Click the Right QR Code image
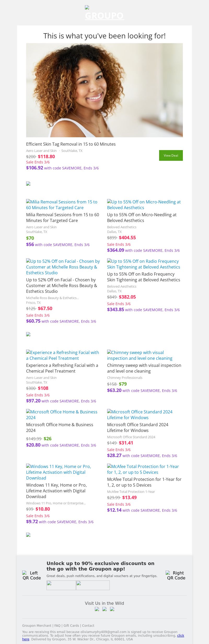Image resolution: width=209 pixels, height=644 pixels. [176, 575]
